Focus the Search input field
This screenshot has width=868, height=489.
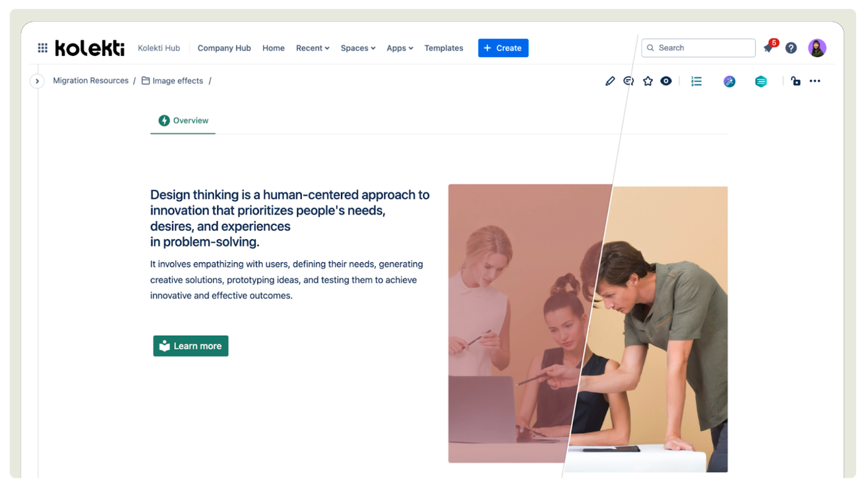[698, 48]
